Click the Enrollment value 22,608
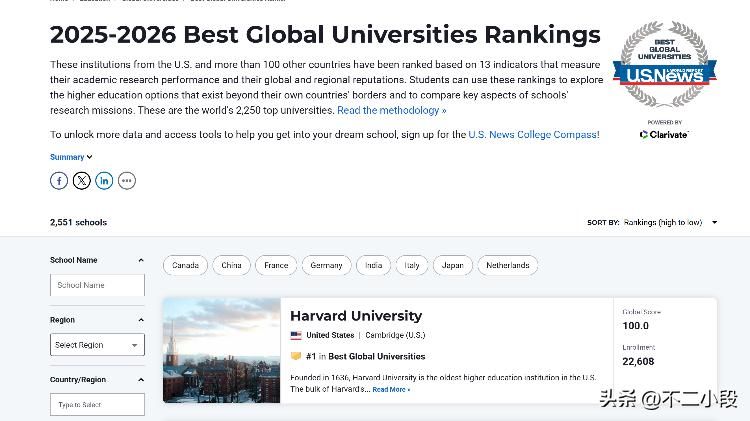This screenshot has height=421, width=750. pyautogui.click(x=638, y=362)
